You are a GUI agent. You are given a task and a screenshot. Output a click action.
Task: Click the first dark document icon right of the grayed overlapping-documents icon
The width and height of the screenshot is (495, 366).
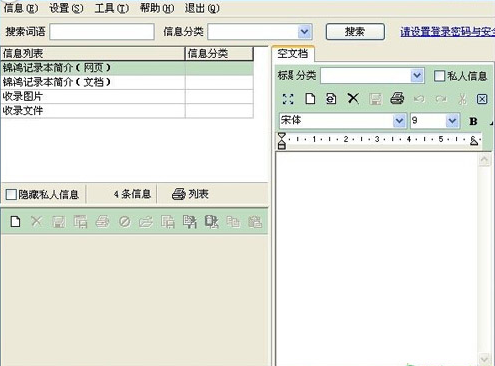pyautogui.click(x=190, y=222)
